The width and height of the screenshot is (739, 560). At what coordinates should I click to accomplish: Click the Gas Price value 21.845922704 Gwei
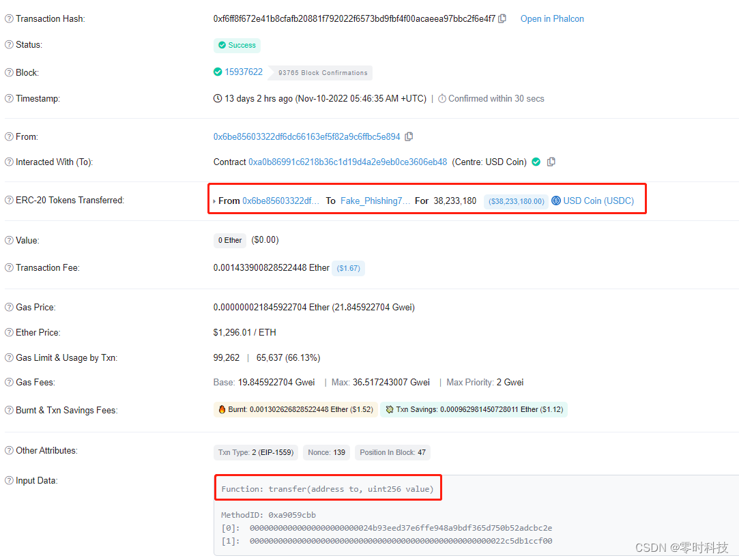tap(373, 307)
